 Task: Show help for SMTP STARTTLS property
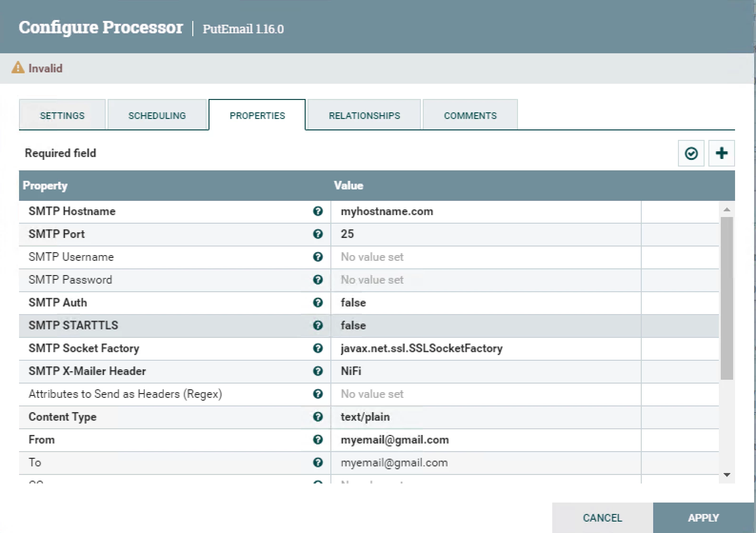[x=318, y=326]
